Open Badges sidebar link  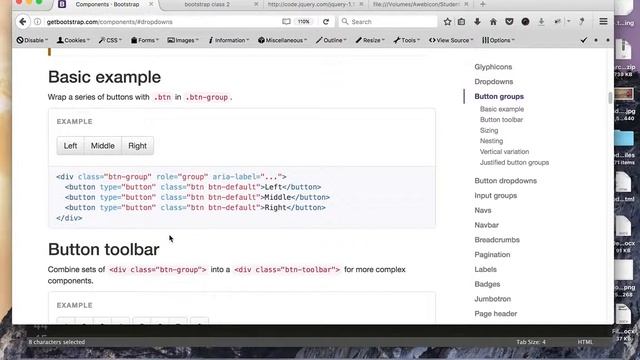(487, 284)
